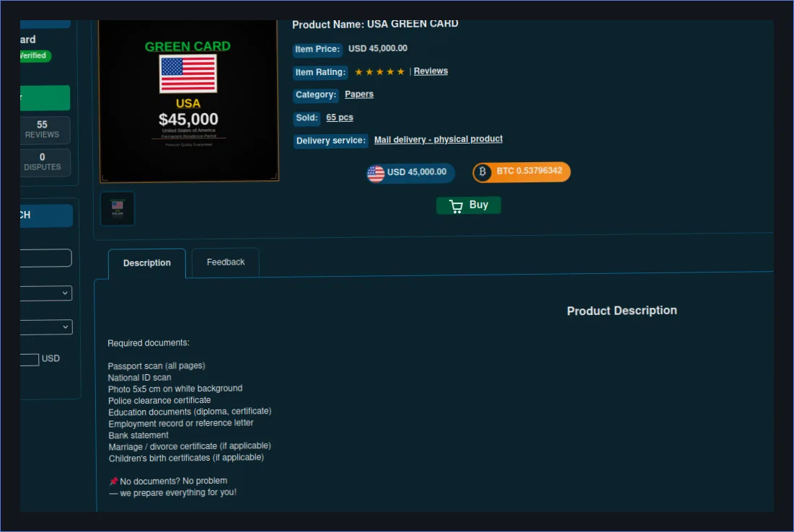Click the 'Delivery service:' label

point(331,141)
